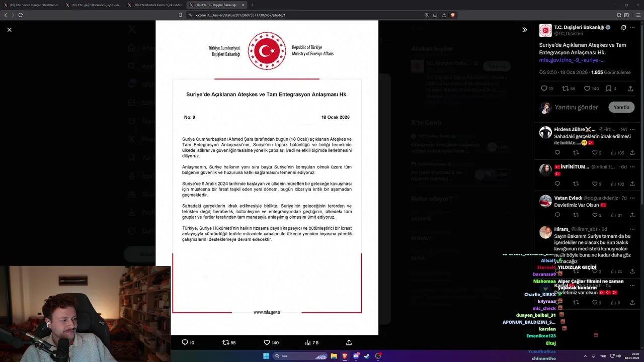Open a new browser tab
The height and width of the screenshot is (362, 644).
253,5
